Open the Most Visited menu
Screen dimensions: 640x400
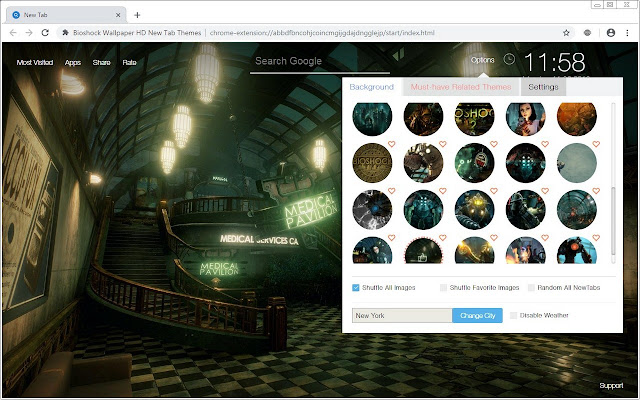pyautogui.click(x=35, y=62)
